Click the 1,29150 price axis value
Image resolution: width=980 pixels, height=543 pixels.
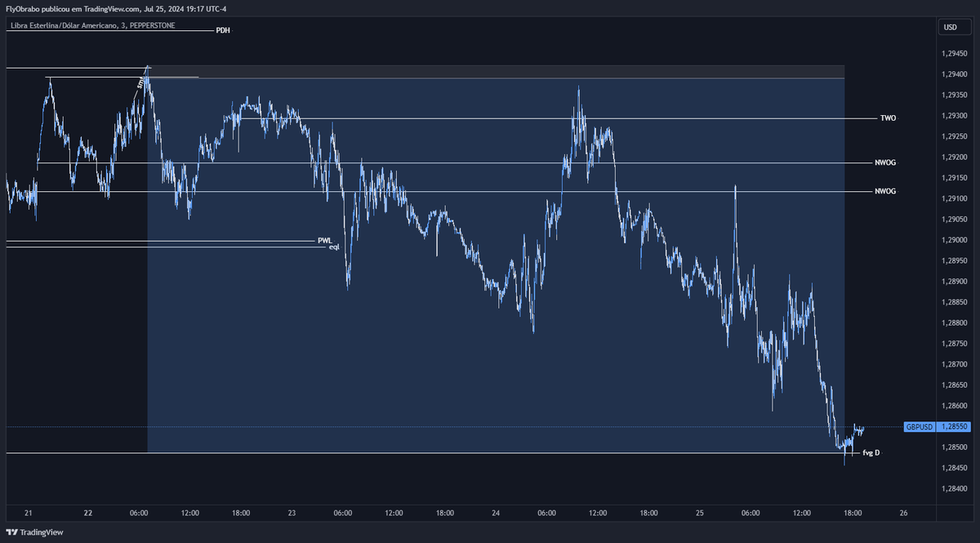point(953,178)
